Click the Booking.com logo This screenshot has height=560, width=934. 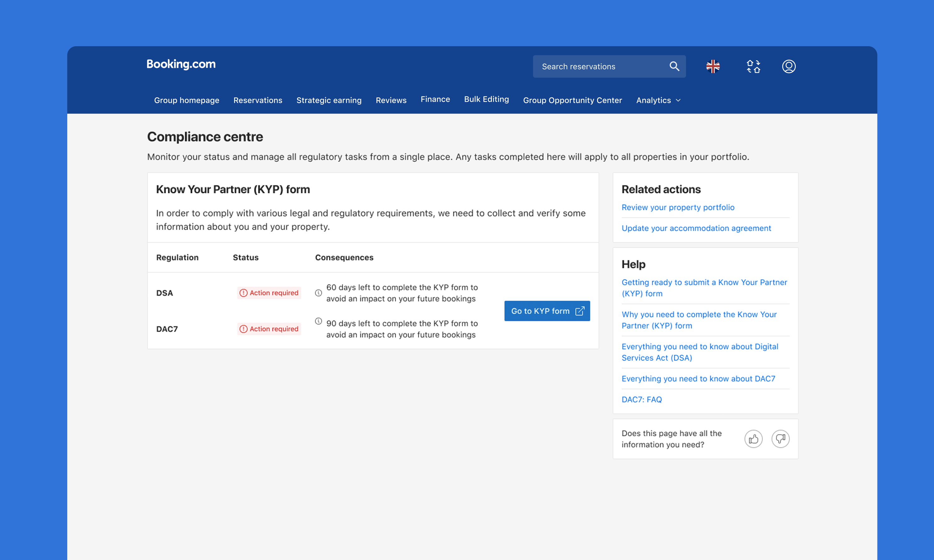click(x=181, y=64)
